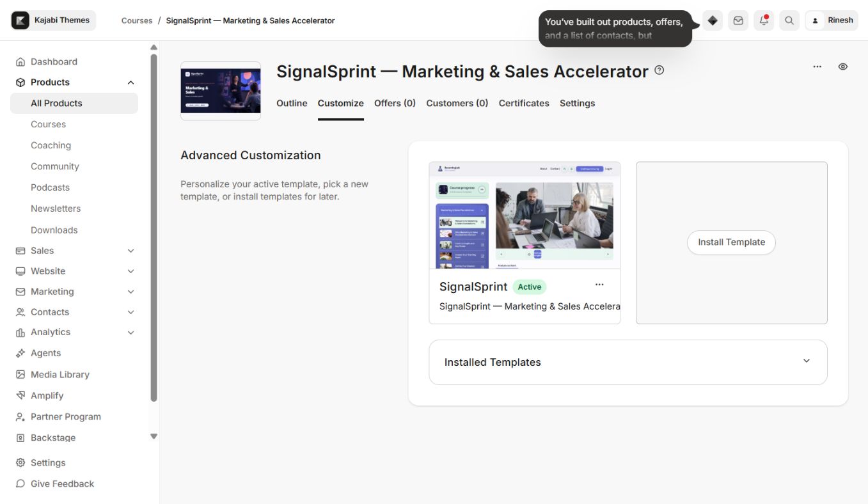Click the sidebar vertical scrollbar thumb
The width and height of the screenshot is (868, 504).
pyautogui.click(x=154, y=228)
